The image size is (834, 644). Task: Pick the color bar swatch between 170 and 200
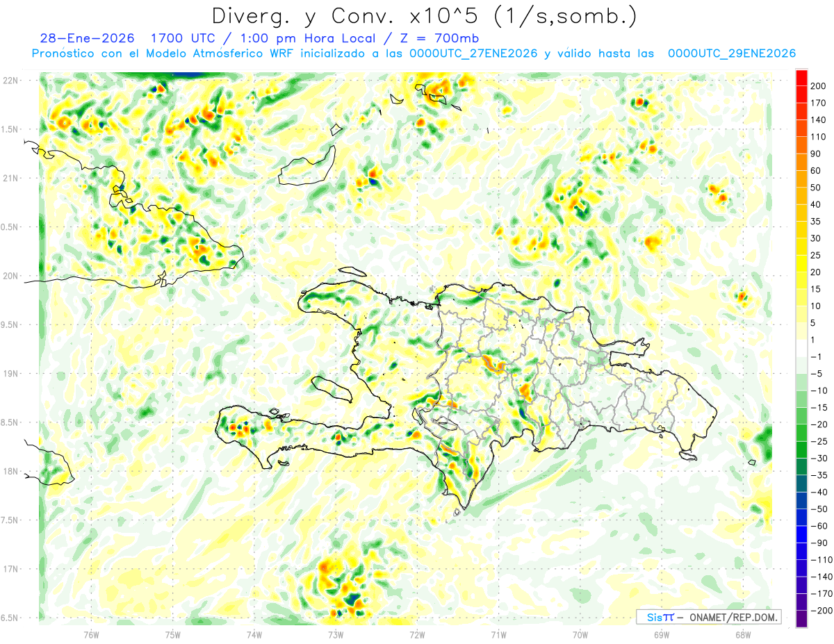(801, 94)
